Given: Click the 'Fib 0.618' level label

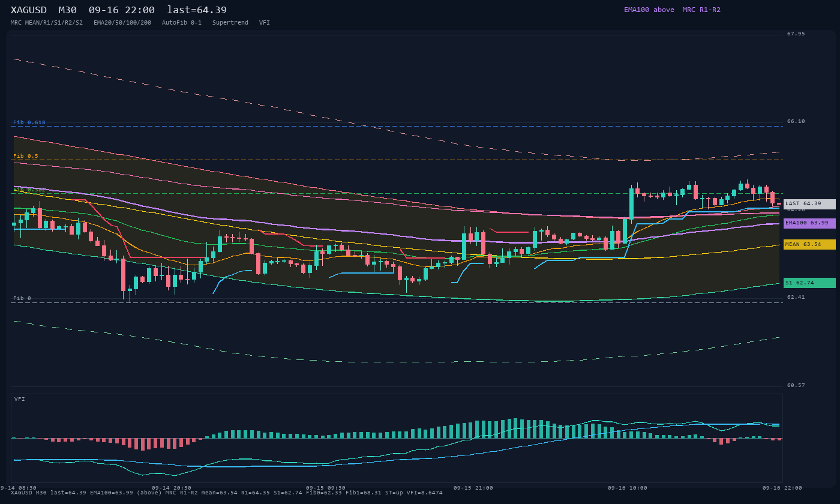Looking at the screenshot, I should [x=29, y=122].
